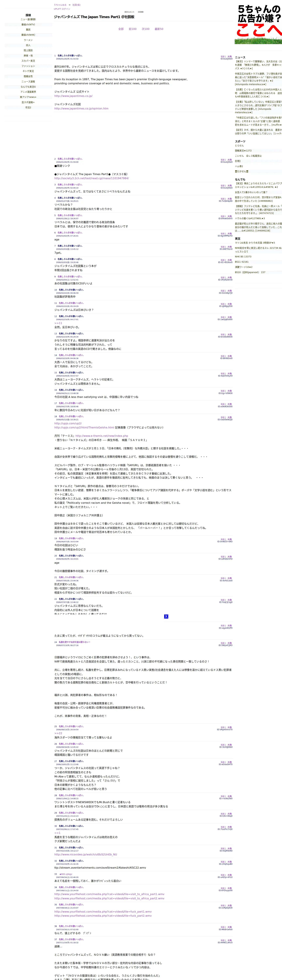The image size is (282, 980).
Task: Select なんでも実況G in sidebar
Action: click(28, 87)
